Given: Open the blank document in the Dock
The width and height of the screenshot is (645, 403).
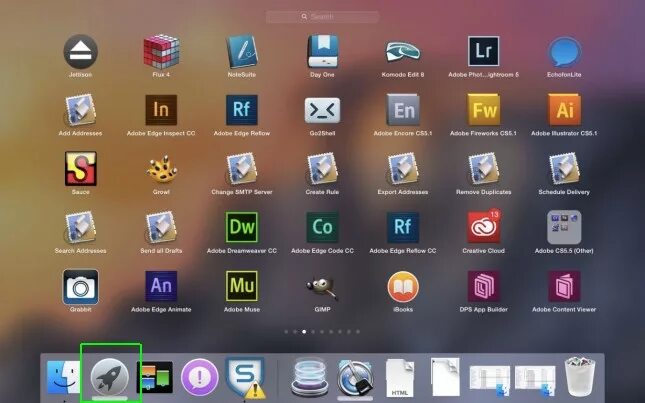Looking at the screenshot, I should (445, 377).
